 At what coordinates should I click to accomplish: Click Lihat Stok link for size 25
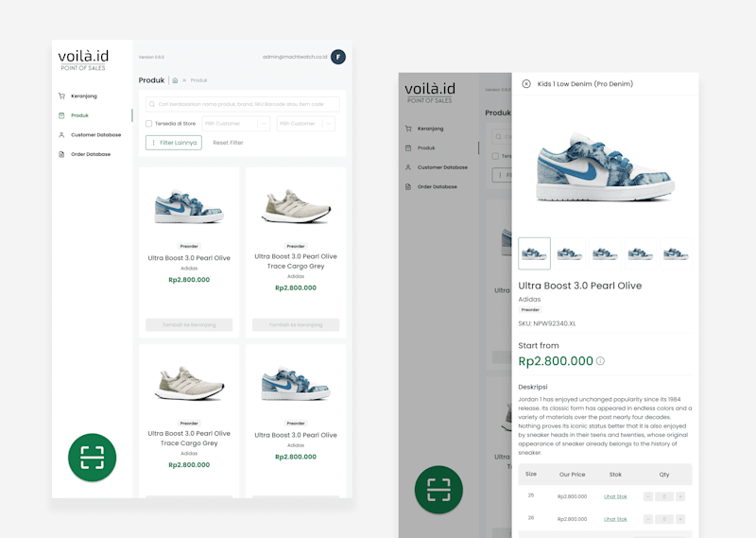coord(615,496)
